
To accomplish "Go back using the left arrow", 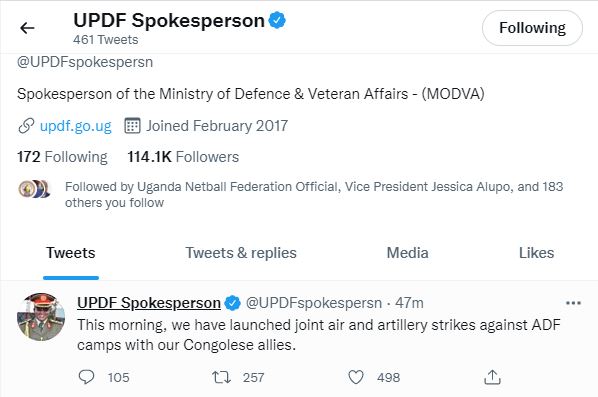I will [27, 28].
